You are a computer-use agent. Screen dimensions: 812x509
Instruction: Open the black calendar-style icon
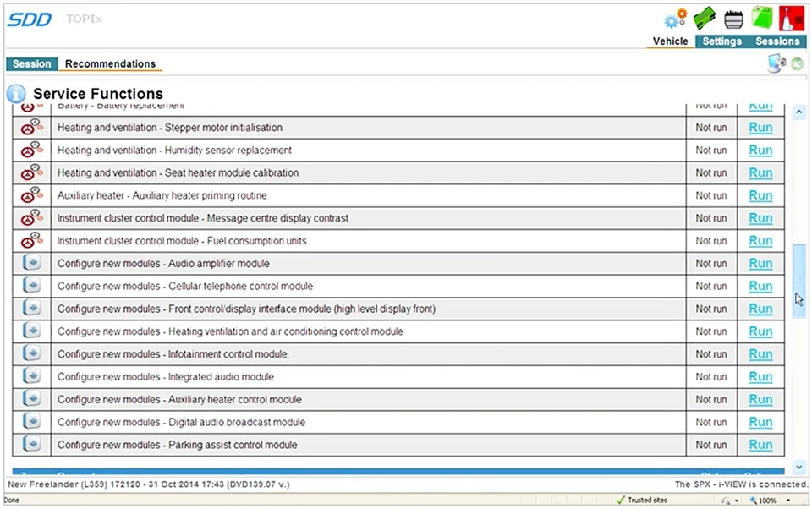[733, 19]
